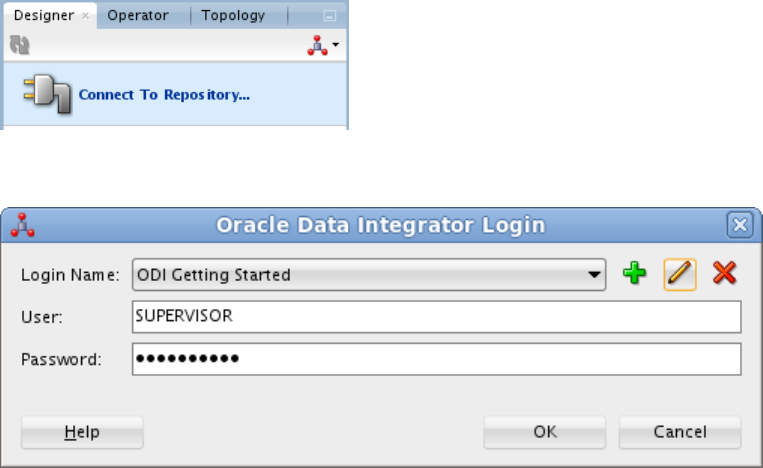Add a new login with green plus
This screenshot has height=468, width=763.
point(635,273)
